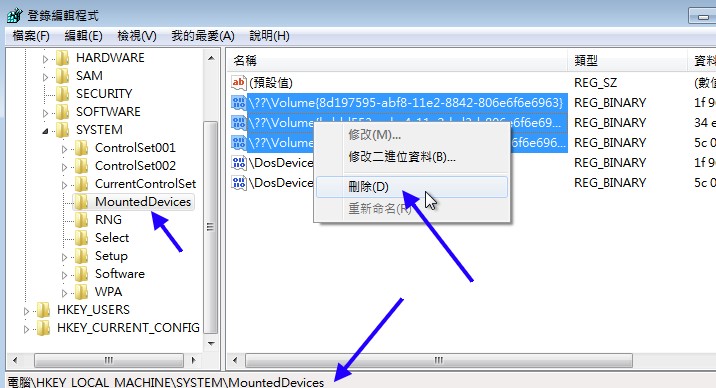Expand the ControlSet002 key
The image size is (716, 388).
[x=64, y=167]
